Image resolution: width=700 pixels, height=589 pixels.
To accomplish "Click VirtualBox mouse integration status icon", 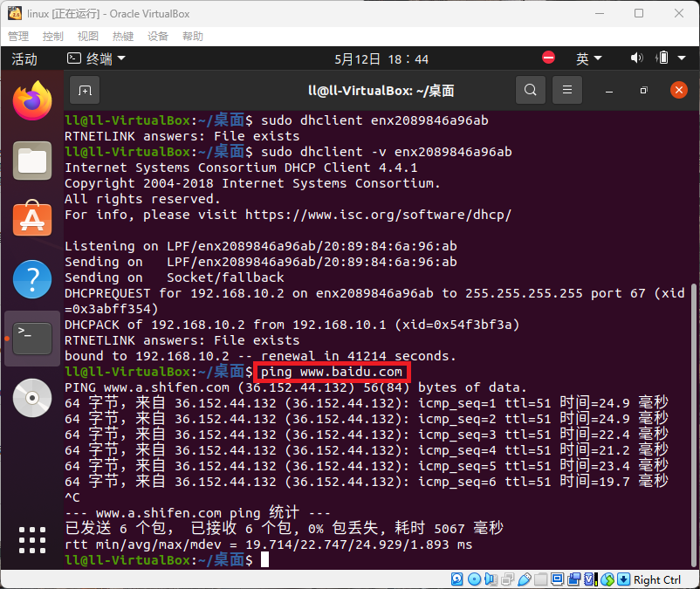I will pyautogui.click(x=607, y=579).
